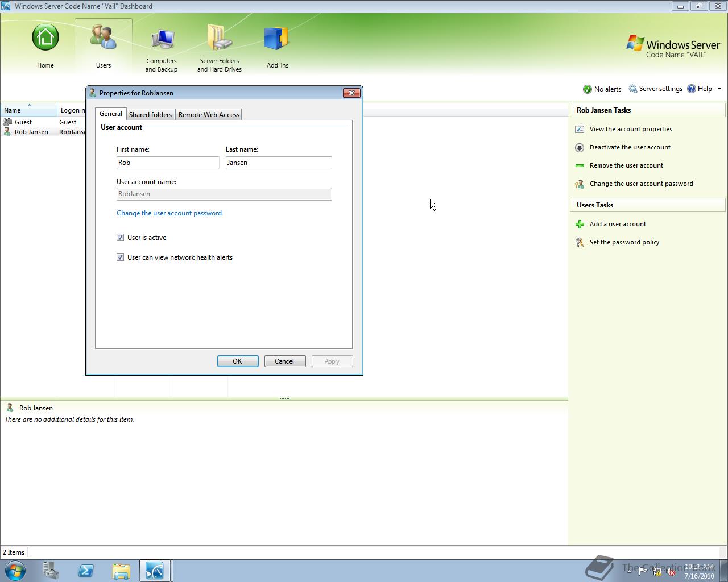728x582 pixels.
Task: Click the Rob Jansen details pane icon
Action: (x=10, y=408)
